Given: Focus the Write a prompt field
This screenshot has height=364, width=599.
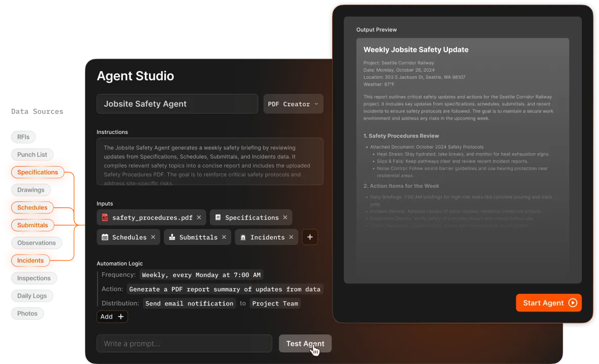Looking at the screenshot, I should tap(184, 344).
